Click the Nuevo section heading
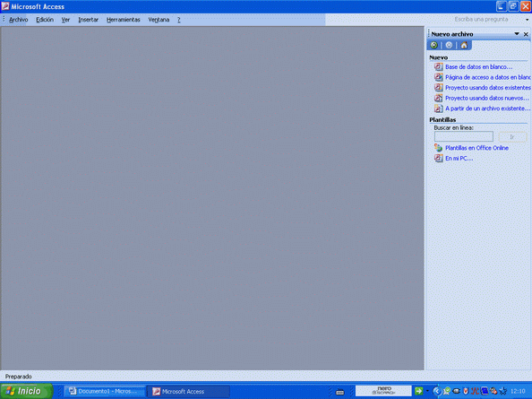This screenshot has height=399, width=532. point(438,57)
